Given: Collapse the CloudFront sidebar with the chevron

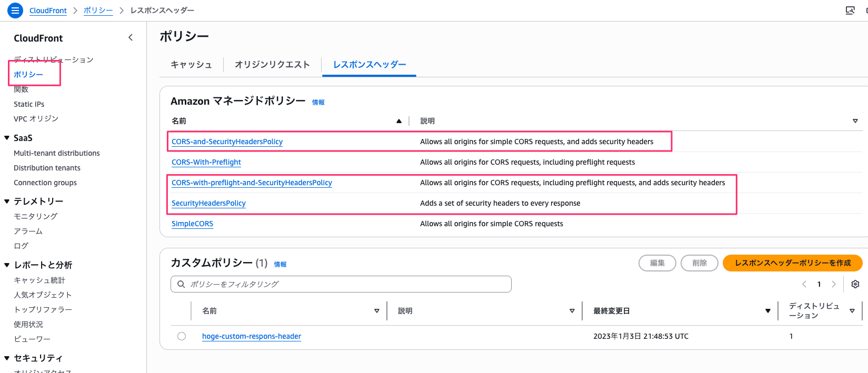Looking at the screenshot, I should click(131, 37).
